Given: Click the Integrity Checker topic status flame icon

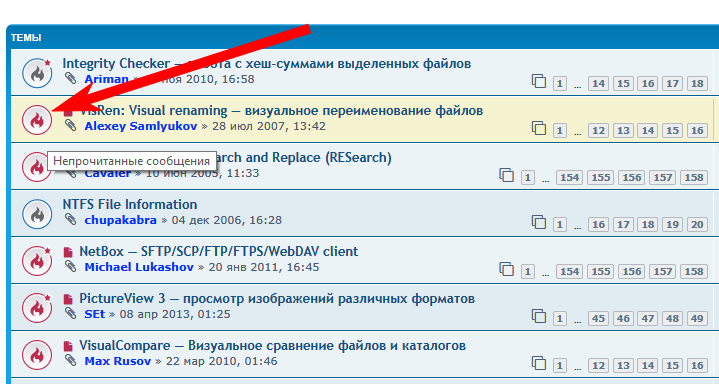Looking at the screenshot, I should 37,73.
